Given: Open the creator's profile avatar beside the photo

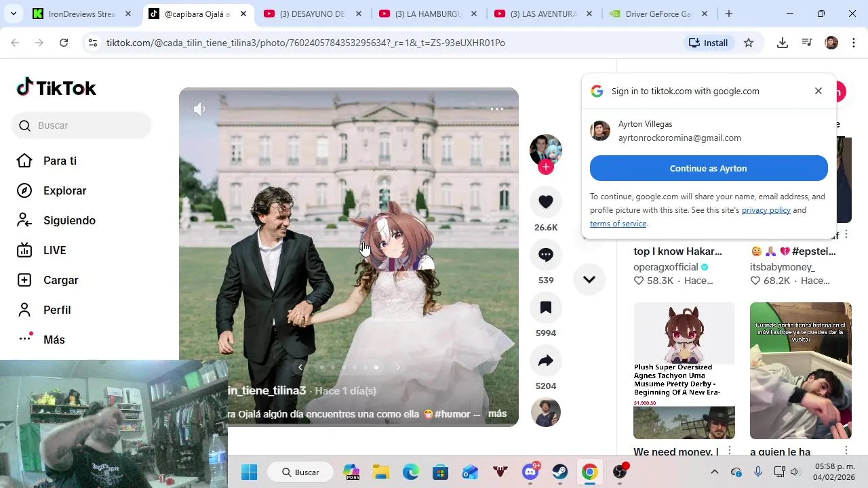Looking at the screenshot, I should coord(546,150).
